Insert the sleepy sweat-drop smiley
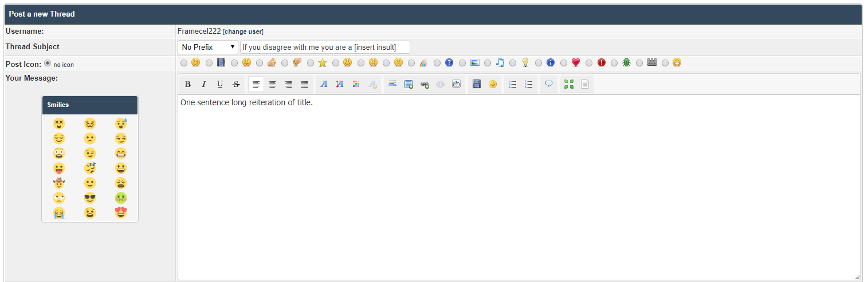 coord(121,124)
